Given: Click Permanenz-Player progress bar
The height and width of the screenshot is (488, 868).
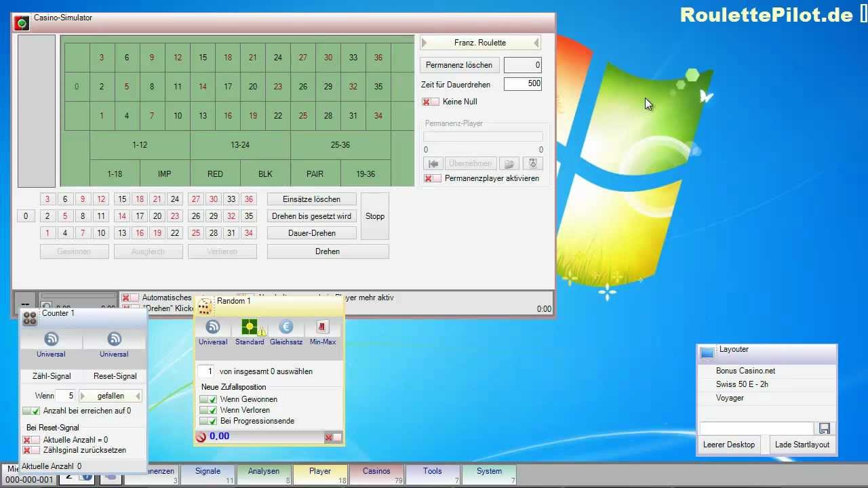Looking at the screenshot, I should pyautogui.click(x=484, y=137).
